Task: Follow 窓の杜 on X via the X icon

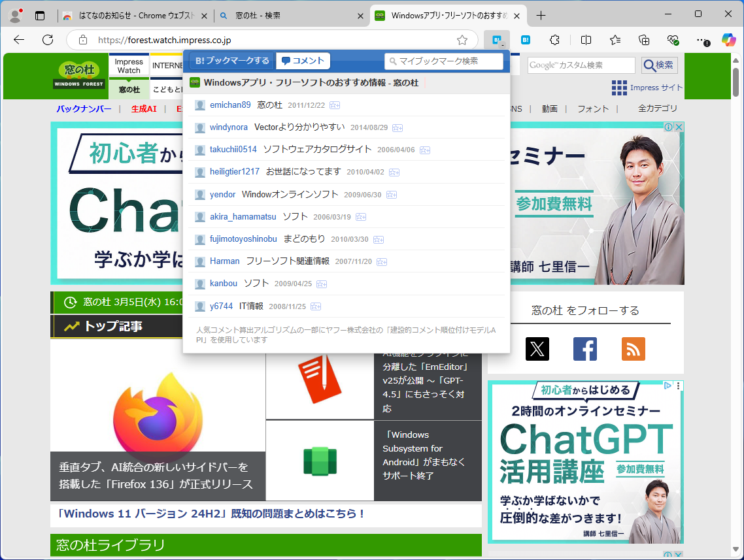Action: [537, 349]
